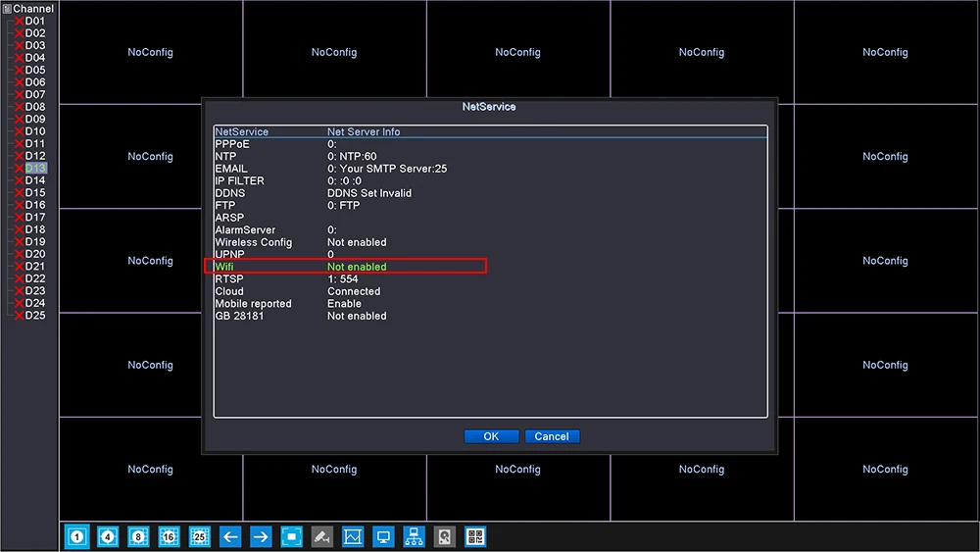Collapse the Channel tree root
The width and height of the screenshot is (980, 552).
pyautogui.click(x=7, y=9)
